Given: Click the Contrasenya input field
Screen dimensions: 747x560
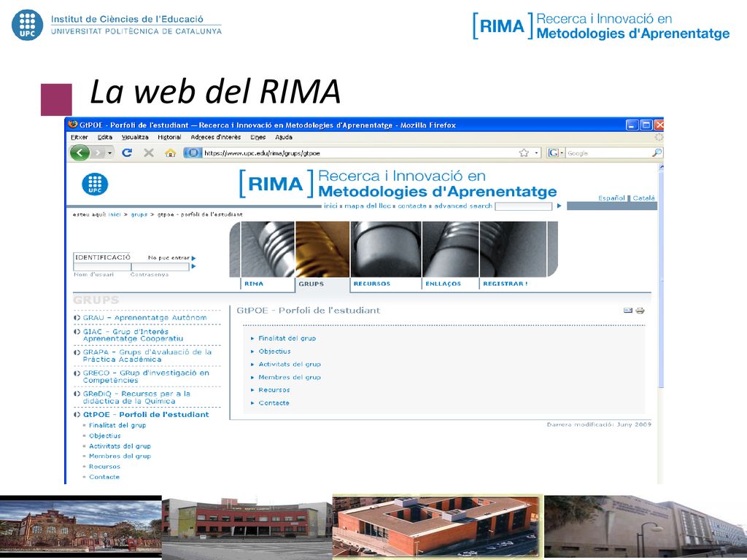Looking at the screenshot, I should point(160,267).
